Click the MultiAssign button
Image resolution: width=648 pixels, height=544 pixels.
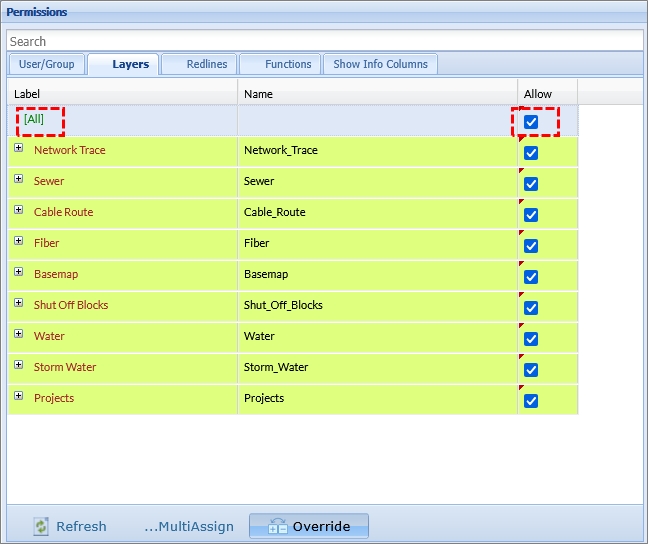(x=188, y=527)
